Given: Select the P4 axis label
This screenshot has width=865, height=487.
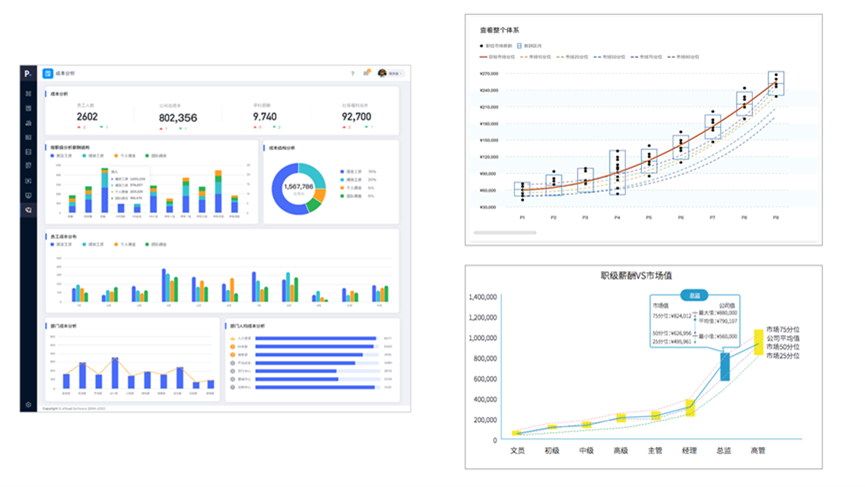Looking at the screenshot, I should pyautogui.click(x=617, y=217).
